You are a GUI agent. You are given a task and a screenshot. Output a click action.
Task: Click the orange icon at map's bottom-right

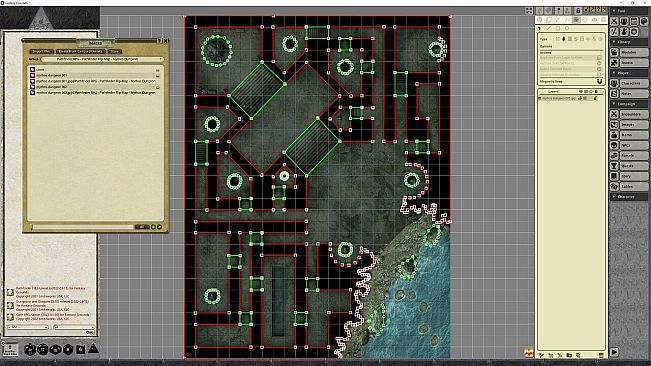coord(529,353)
